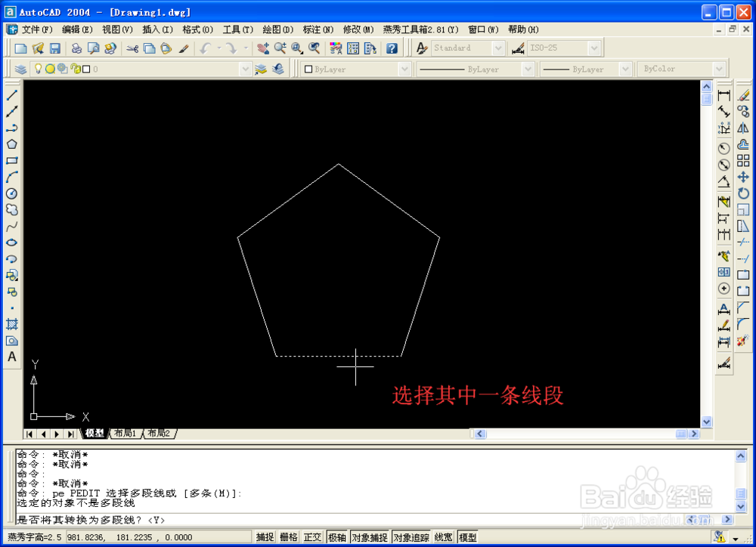The width and height of the screenshot is (756, 547).
Task: Select the Multiline Text tool
Action: [12, 357]
